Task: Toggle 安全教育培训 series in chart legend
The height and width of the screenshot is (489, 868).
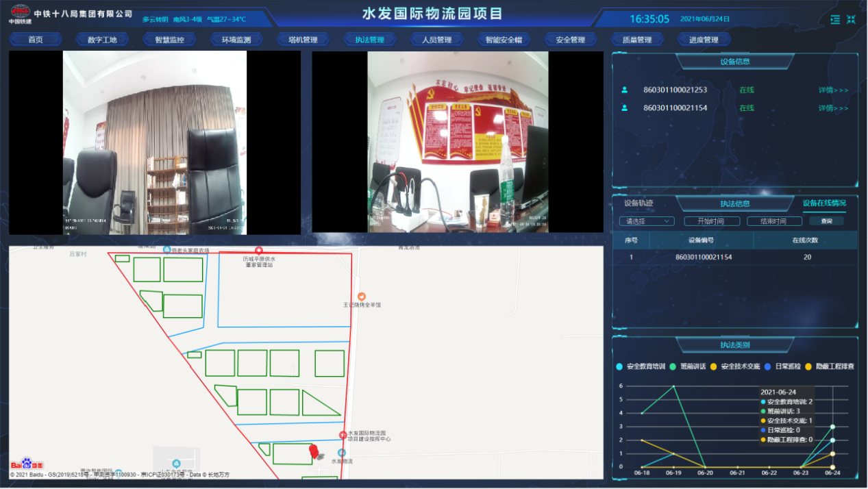Action: point(640,366)
